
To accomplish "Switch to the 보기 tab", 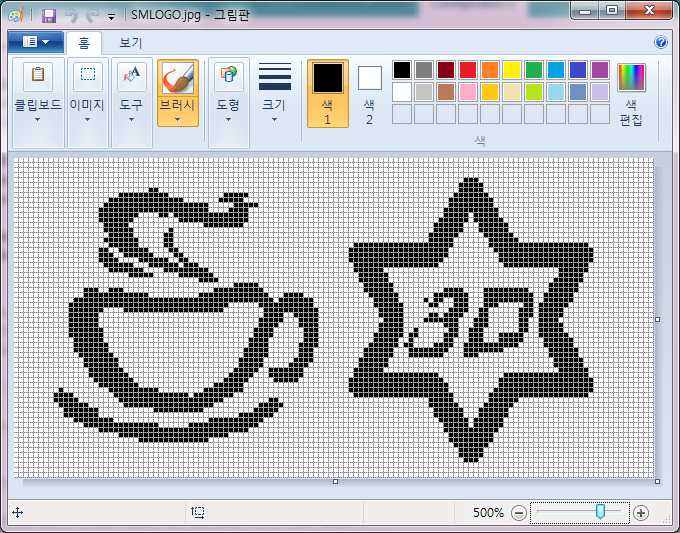I will click(131, 43).
